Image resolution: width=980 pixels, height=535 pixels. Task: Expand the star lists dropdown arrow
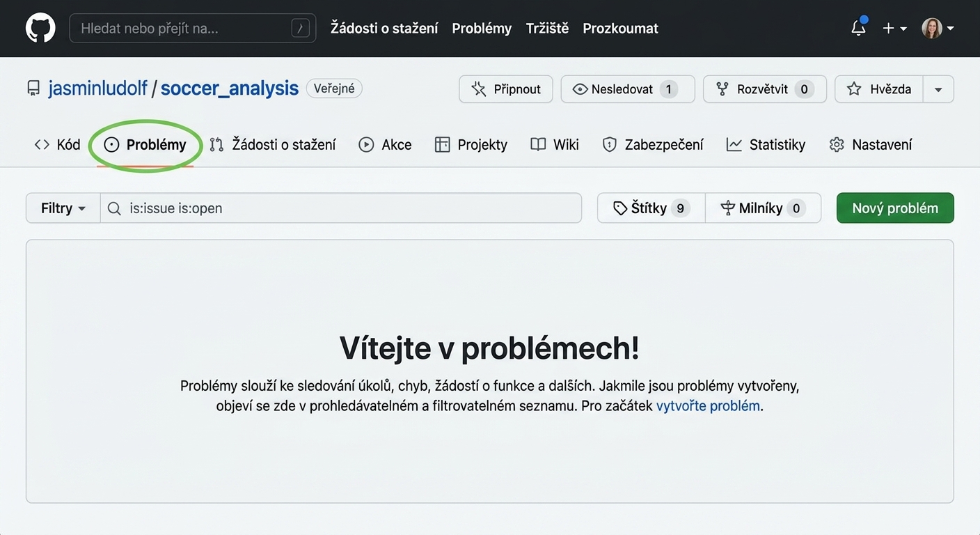coord(938,89)
